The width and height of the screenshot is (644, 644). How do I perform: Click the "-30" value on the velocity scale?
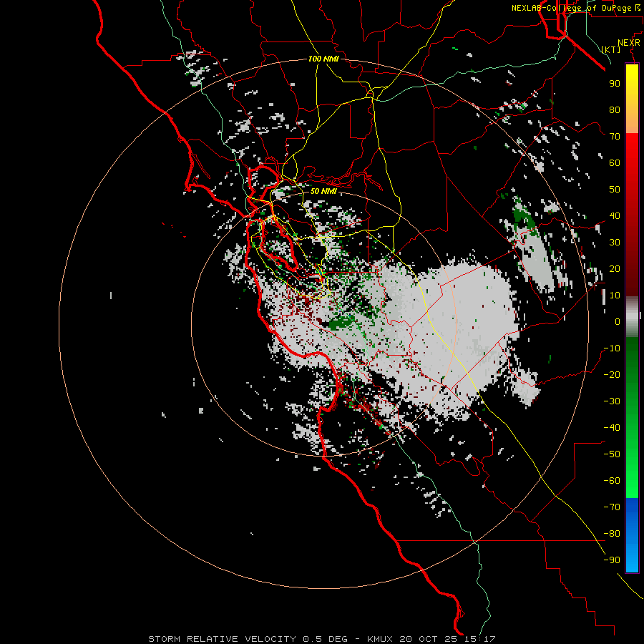point(612,401)
